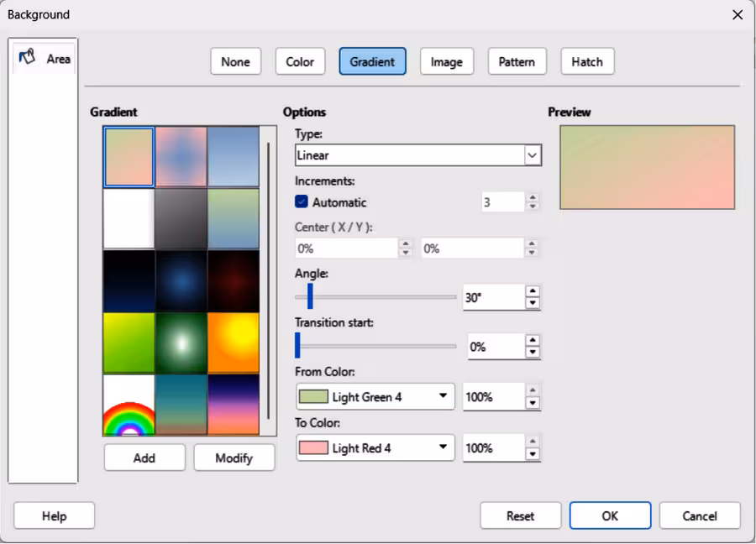Select the Gradient fill type
Viewport: 756px width, 544px height.
[372, 61]
